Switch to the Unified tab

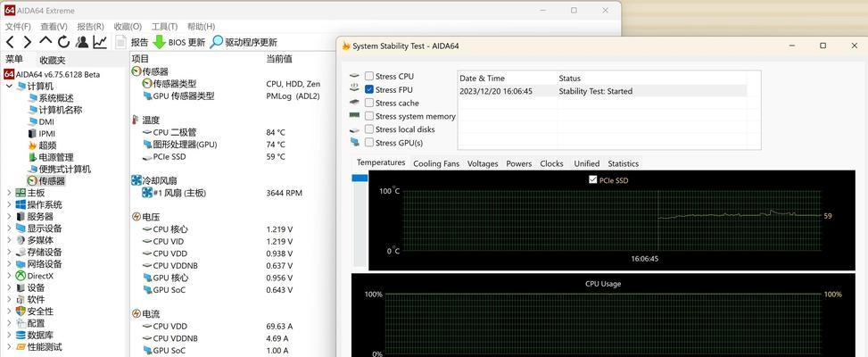click(x=587, y=164)
